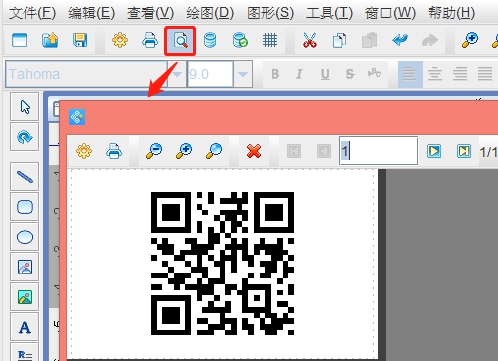Select the rounded rectangle tool

point(25,207)
